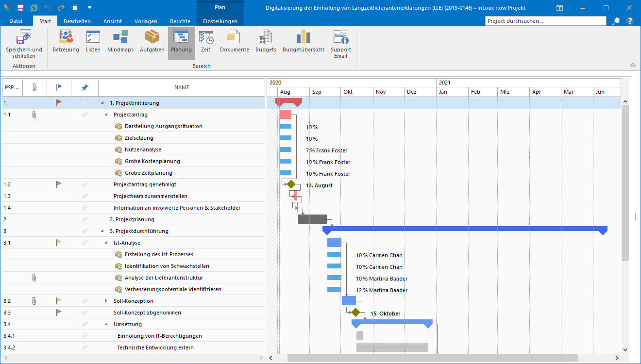Collapse the ribbon with chevron
This screenshot has height=364, width=641.
[633, 65]
